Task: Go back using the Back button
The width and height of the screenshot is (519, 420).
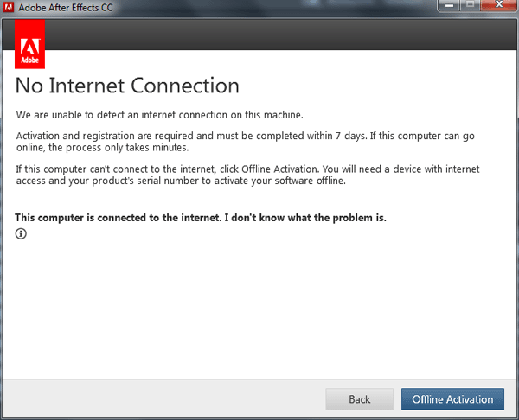Action: [360, 399]
